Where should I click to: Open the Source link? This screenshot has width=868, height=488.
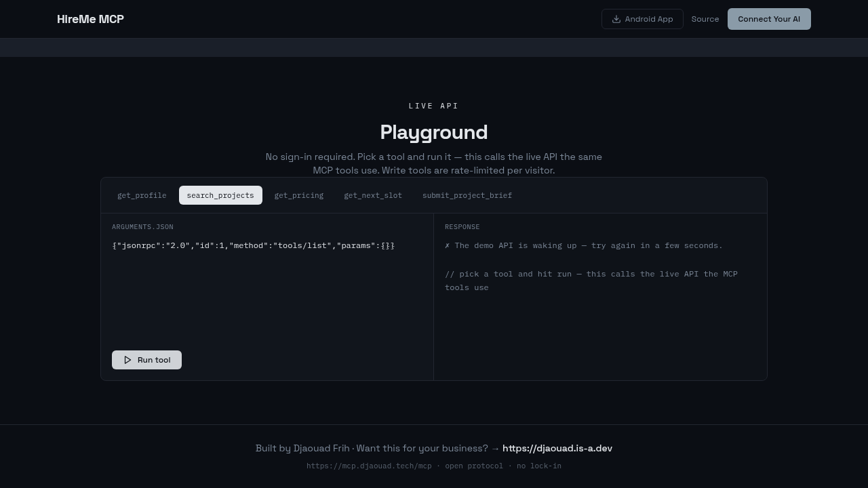coord(705,19)
